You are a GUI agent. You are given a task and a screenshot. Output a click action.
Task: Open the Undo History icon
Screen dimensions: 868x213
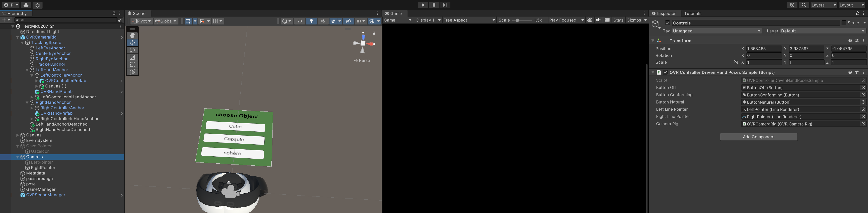point(792,5)
